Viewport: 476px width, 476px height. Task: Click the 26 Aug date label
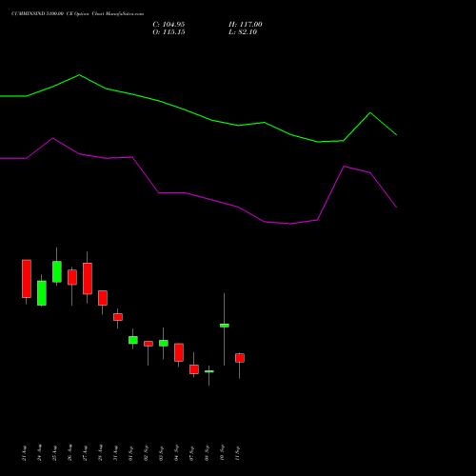(x=70, y=453)
